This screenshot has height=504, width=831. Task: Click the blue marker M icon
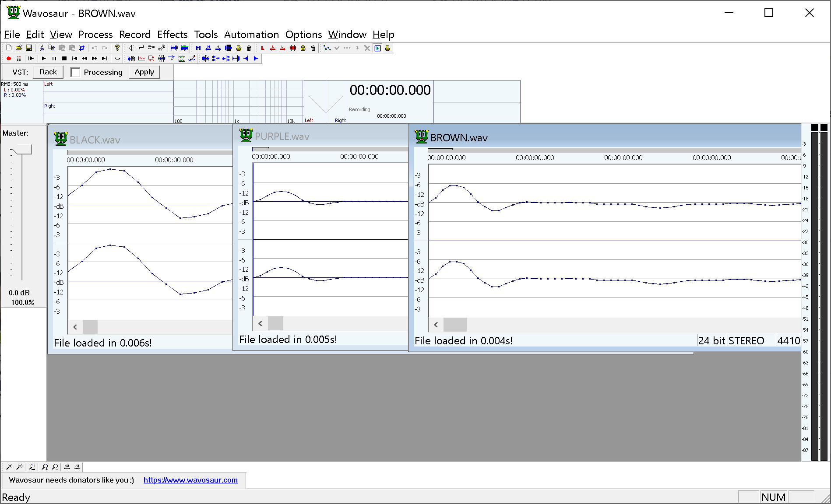(x=198, y=48)
